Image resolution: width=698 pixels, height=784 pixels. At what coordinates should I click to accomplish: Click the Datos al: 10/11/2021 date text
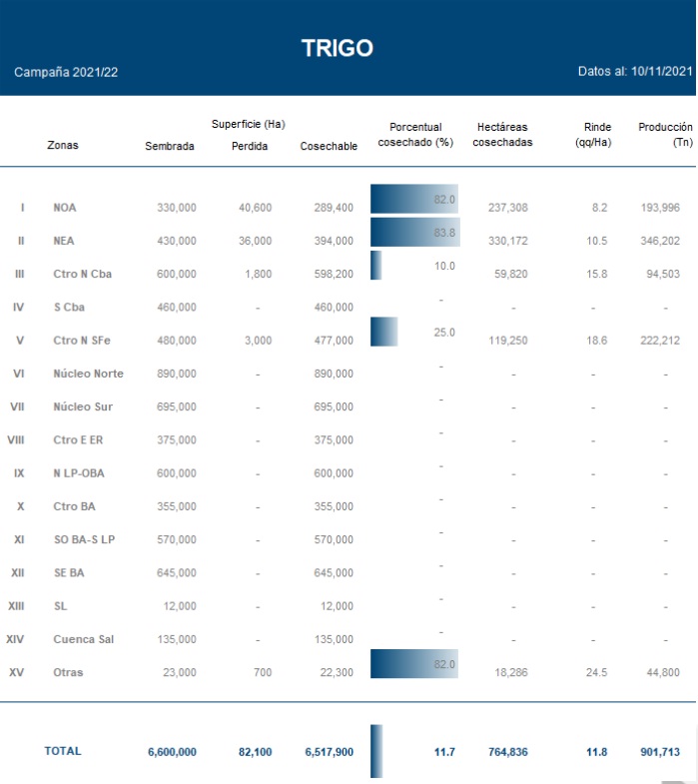634,72
